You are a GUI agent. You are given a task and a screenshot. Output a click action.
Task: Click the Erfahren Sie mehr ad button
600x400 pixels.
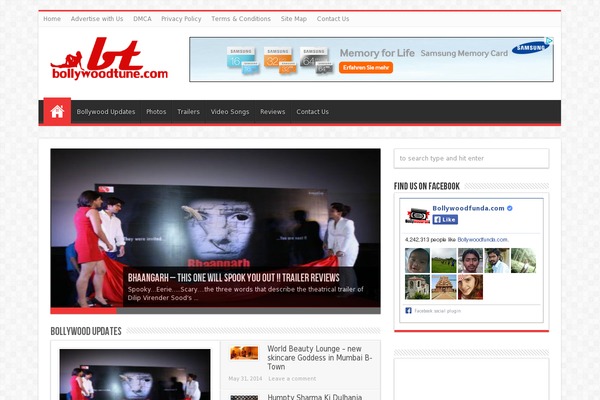point(366,68)
